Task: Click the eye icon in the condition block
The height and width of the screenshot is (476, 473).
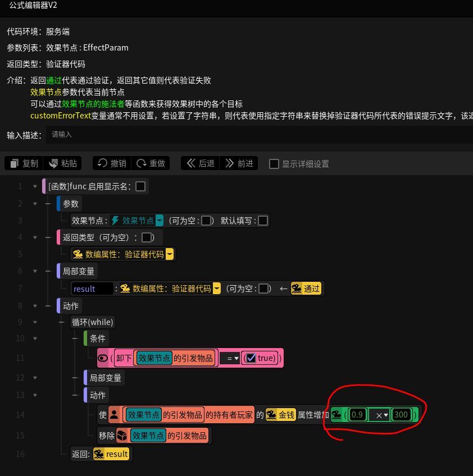Action: coord(103,358)
